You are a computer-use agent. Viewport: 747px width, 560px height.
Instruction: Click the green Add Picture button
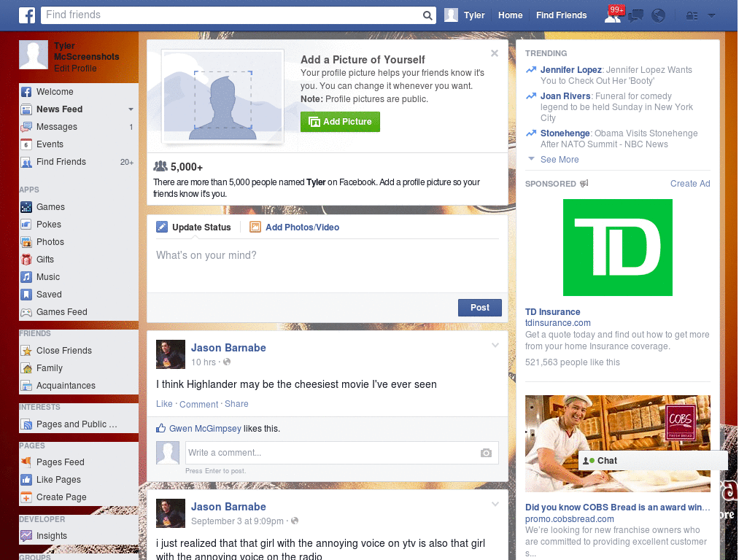point(340,122)
